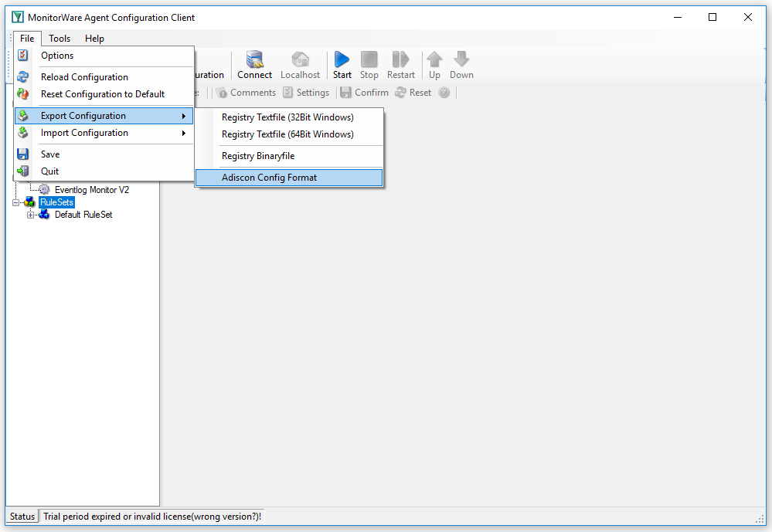Screen dimensions: 772x532
Task: Click the Down arrow icon
Action: (461, 59)
